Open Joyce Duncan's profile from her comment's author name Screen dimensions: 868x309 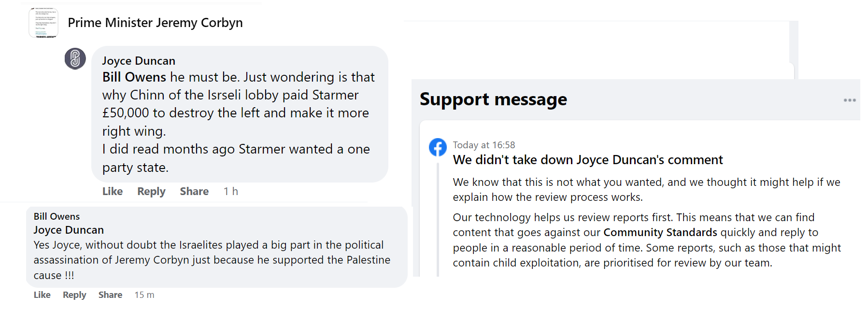point(139,61)
